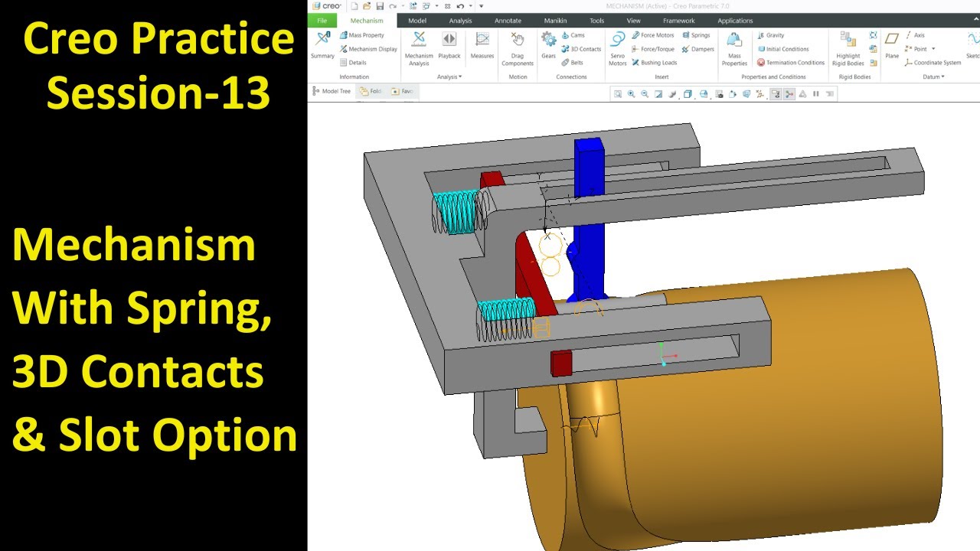Click the Open file icon

(x=367, y=6)
